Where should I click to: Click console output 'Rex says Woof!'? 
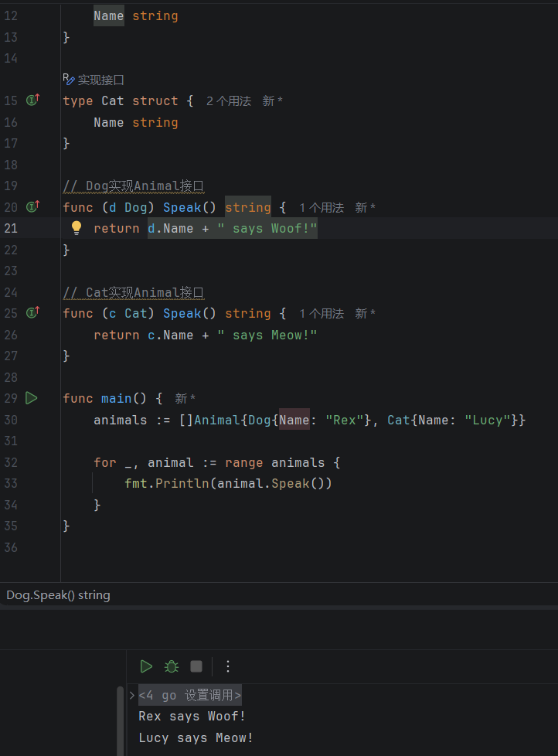tap(192, 717)
